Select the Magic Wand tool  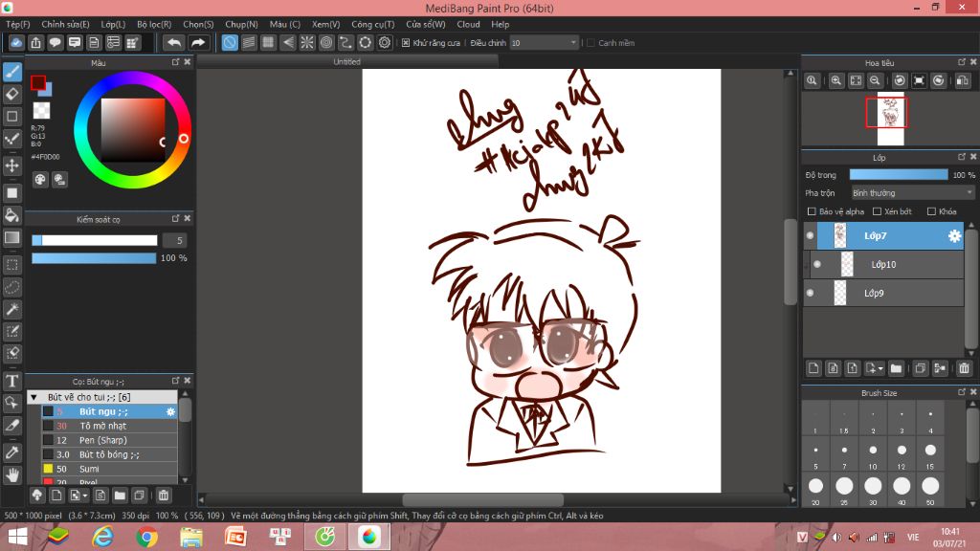pyautogui.click(x=11, y=309)
